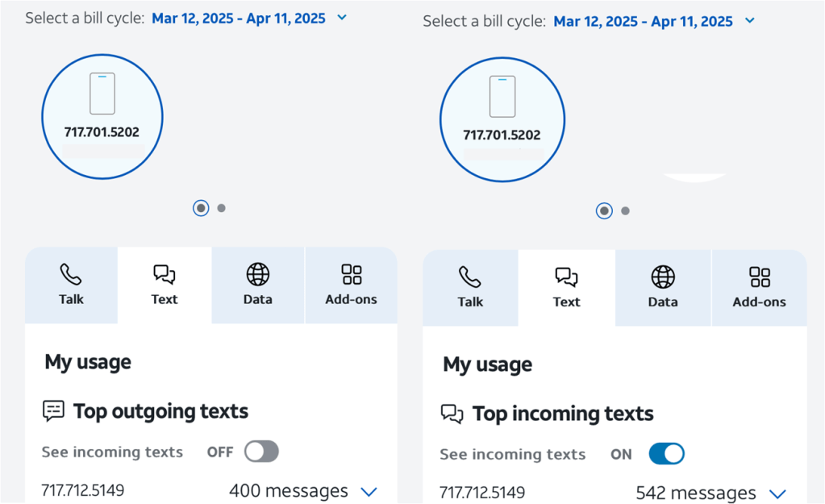The width and height of the screenshot is (825, 504).
Task: Open Add-ons grid tab above Top outgoing texts
Action: tap(351, 285)
